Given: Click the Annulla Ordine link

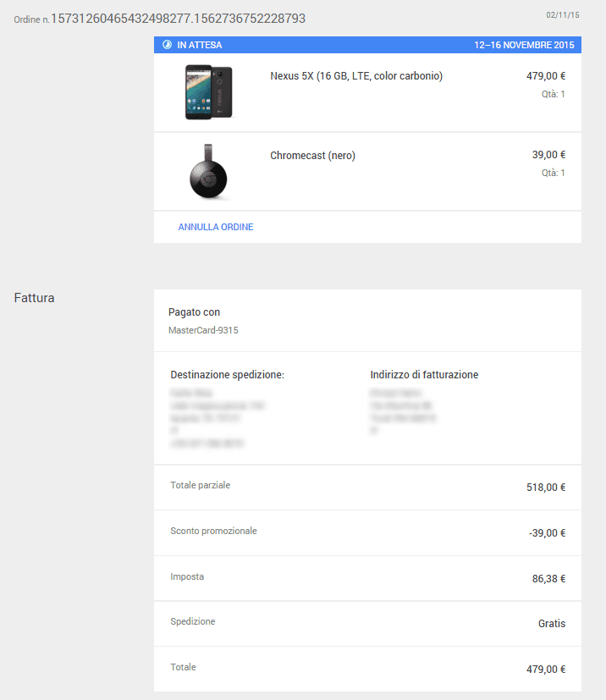Looking at the screenshot, I should coord(216,227).
